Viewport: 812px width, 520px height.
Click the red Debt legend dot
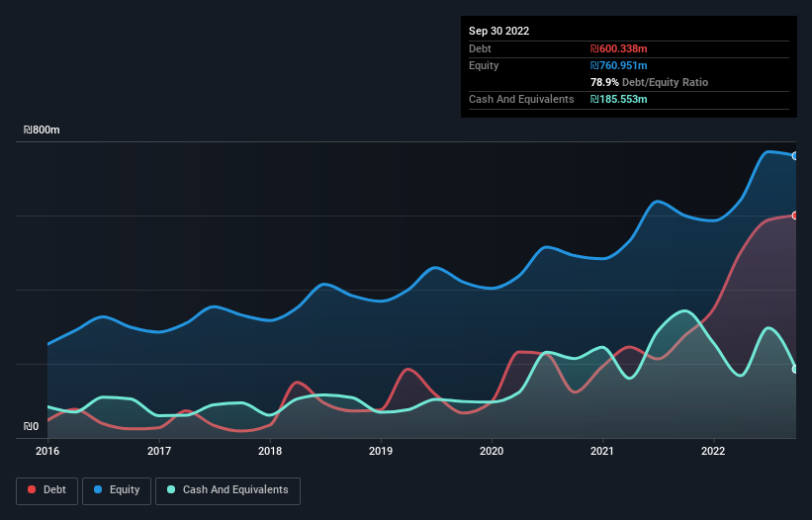[x=32, y=489]
